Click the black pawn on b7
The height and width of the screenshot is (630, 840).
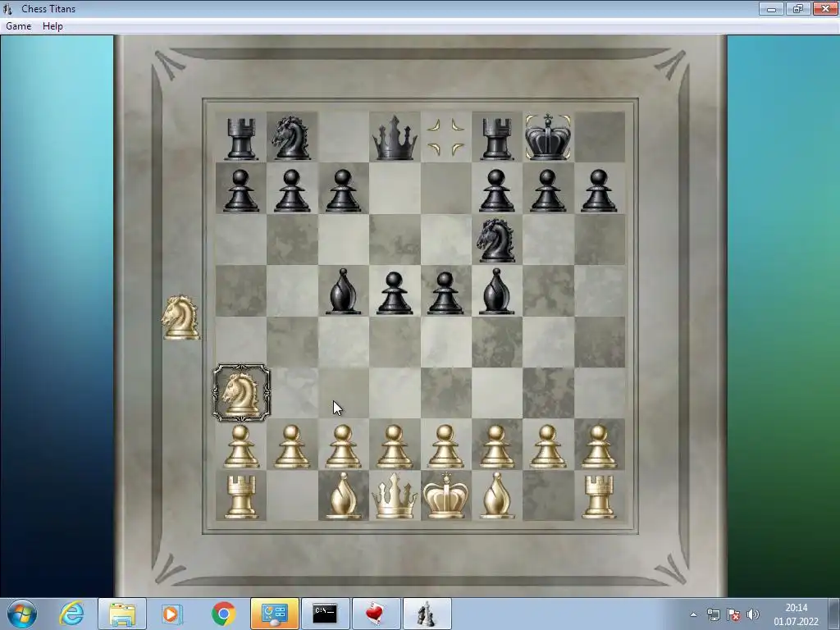tap(292, 190)
